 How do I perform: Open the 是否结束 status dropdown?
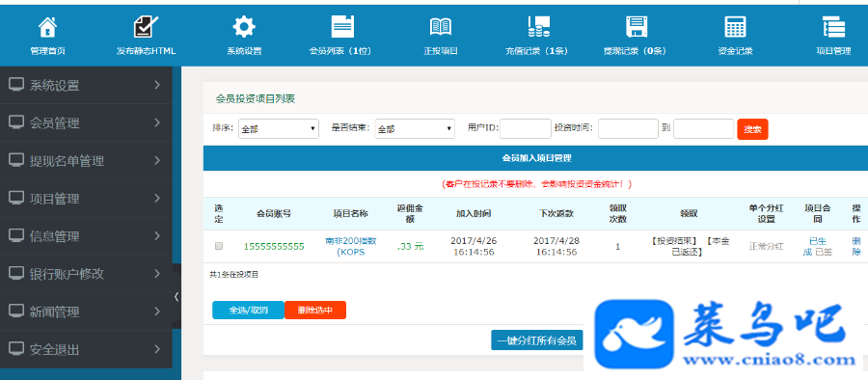(x=415, y=128)
